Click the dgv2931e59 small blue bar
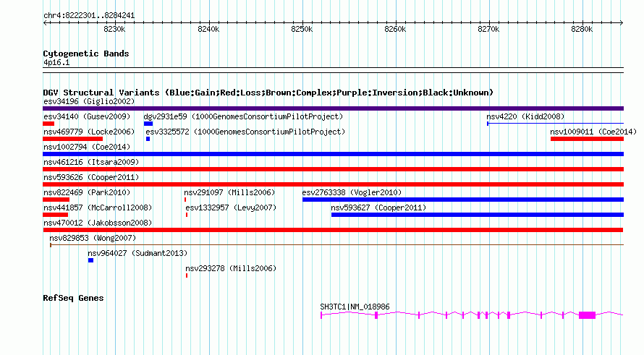This screenshot has width=644, height=355. (148, 124)
